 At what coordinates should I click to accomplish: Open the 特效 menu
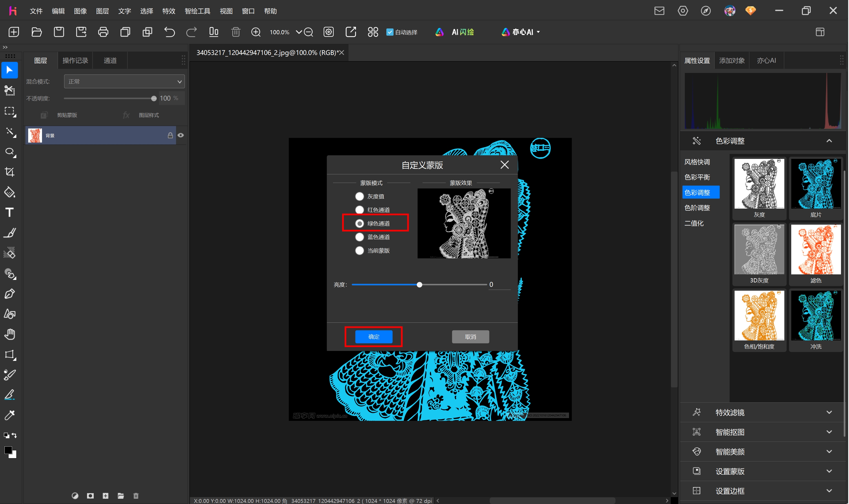click(x=169, y=11)
